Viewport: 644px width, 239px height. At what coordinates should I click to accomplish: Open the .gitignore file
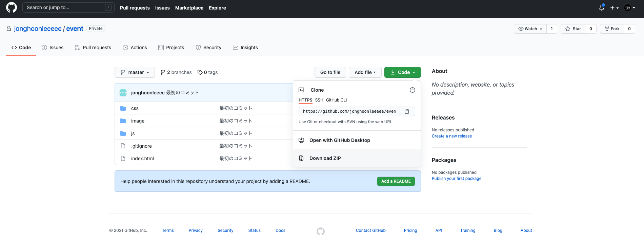pyautogui.click(x=141, y=146)
